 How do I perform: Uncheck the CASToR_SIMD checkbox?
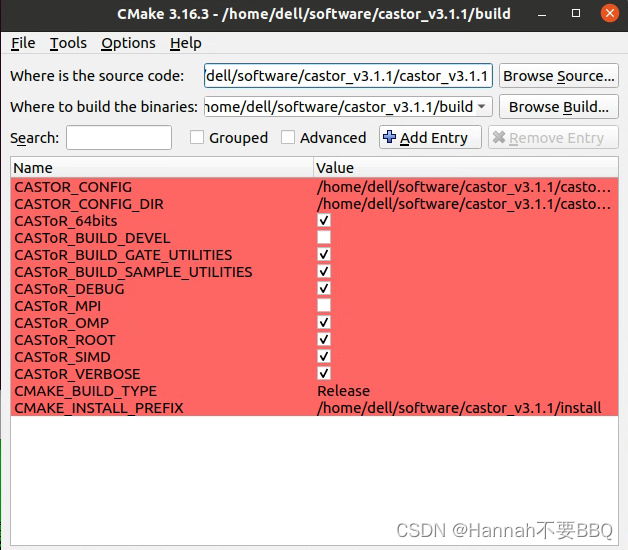tap(324, 357)
